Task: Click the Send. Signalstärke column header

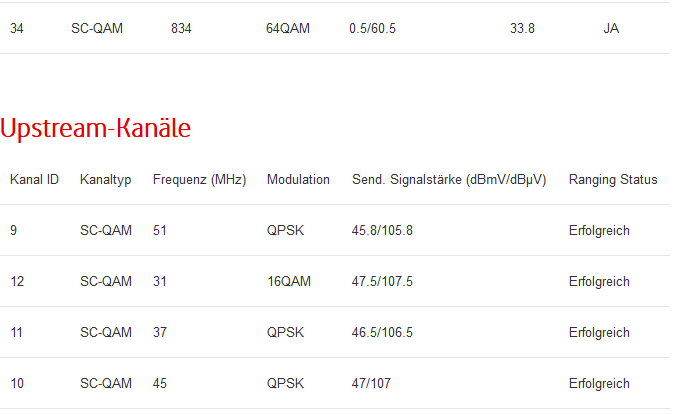Action: 449,180
